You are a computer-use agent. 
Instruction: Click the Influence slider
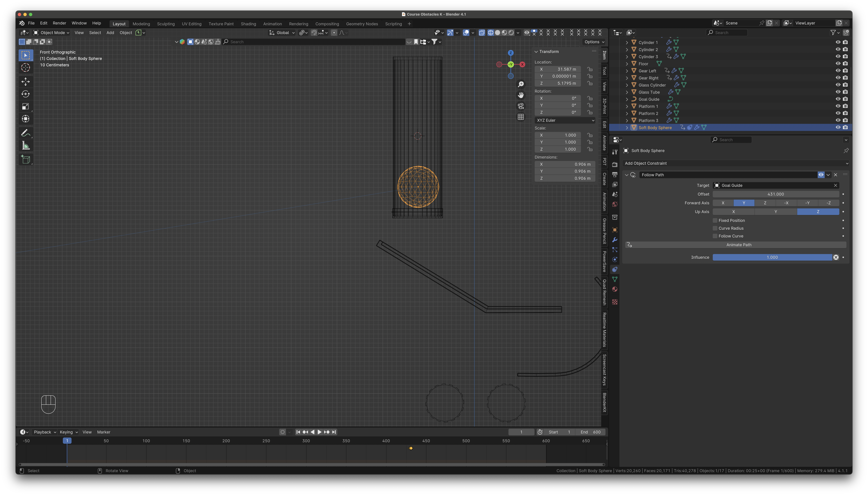(x=772, y=257)
